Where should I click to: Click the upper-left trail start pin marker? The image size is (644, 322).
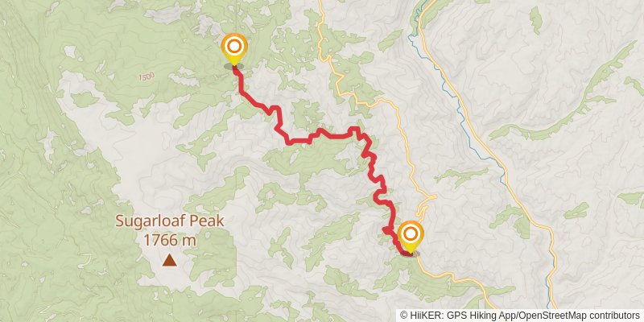pos(234,48)
